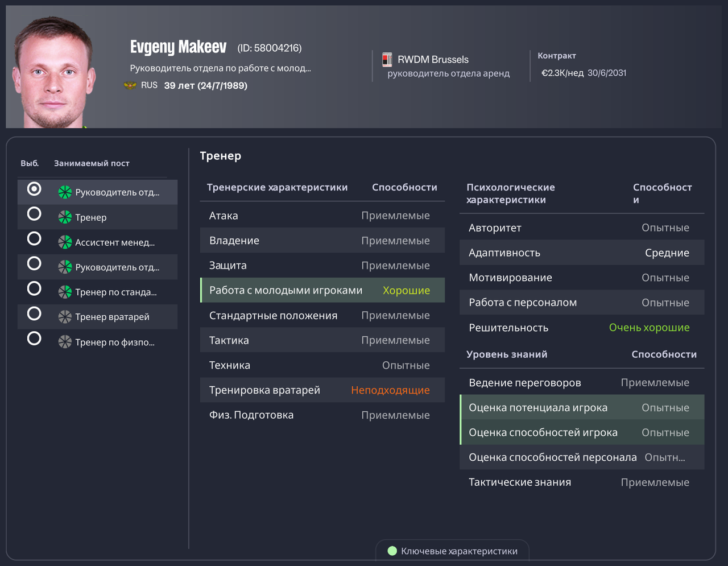Click the RWDM Brussels club badge
Viewport: 728px width, 566px height.
(x=387, y=59)
